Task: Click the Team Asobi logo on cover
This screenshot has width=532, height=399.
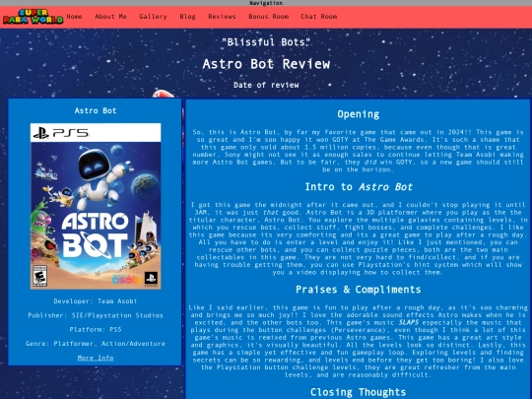Action: [x=127, y=280]
